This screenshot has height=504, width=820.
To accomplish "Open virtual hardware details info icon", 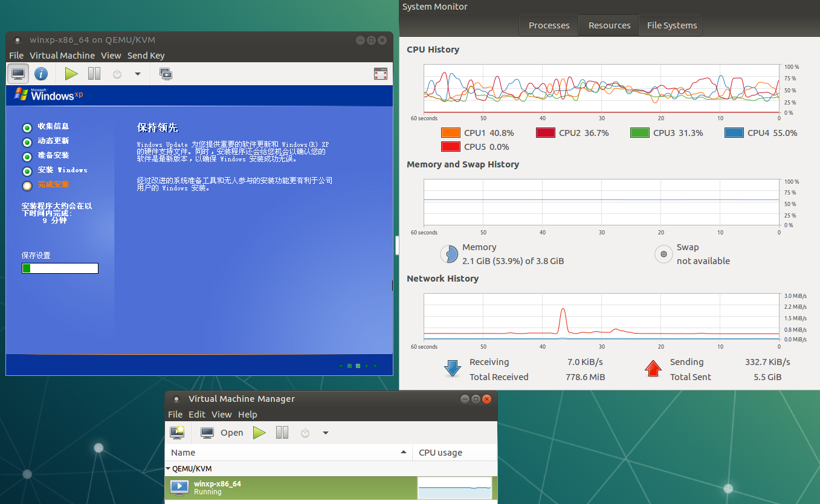I will tap(40, 74).
